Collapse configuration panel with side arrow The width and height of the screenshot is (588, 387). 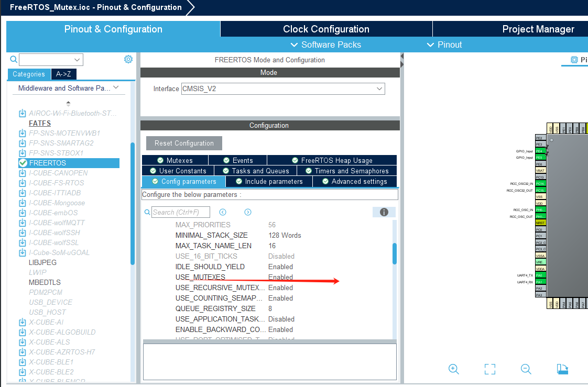tap(402, 60)
